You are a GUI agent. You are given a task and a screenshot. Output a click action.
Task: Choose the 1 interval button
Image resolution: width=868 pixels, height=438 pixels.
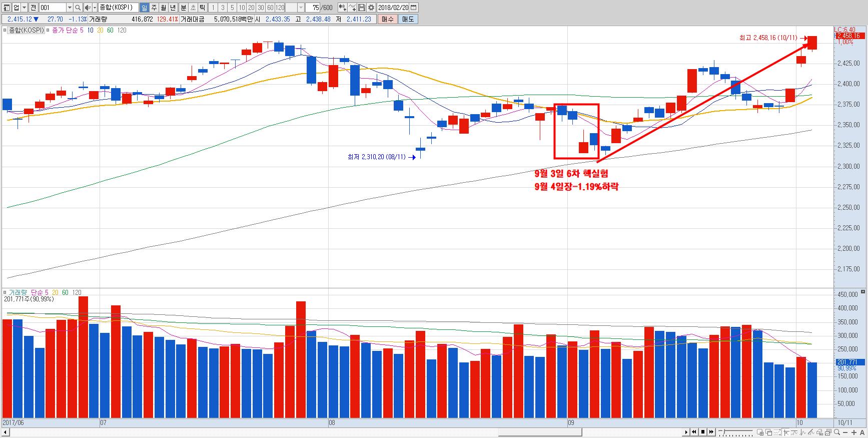(213, 8)
